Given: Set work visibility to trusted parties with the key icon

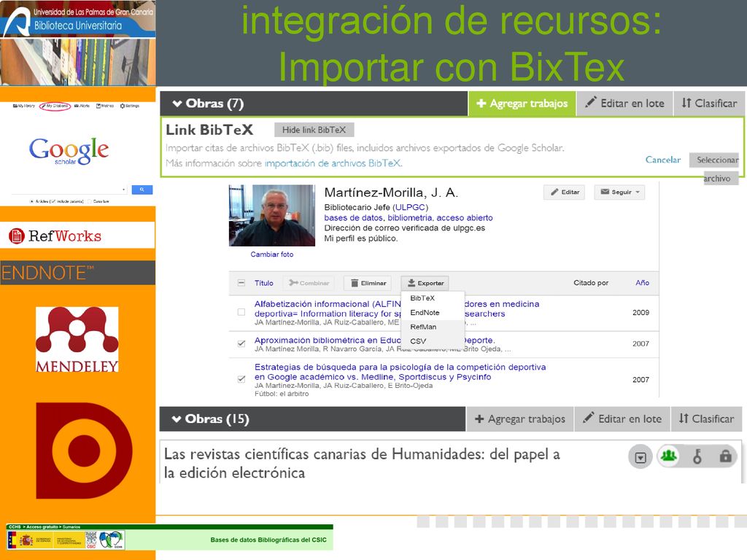Looking at the screenshot, I should 697,456.
